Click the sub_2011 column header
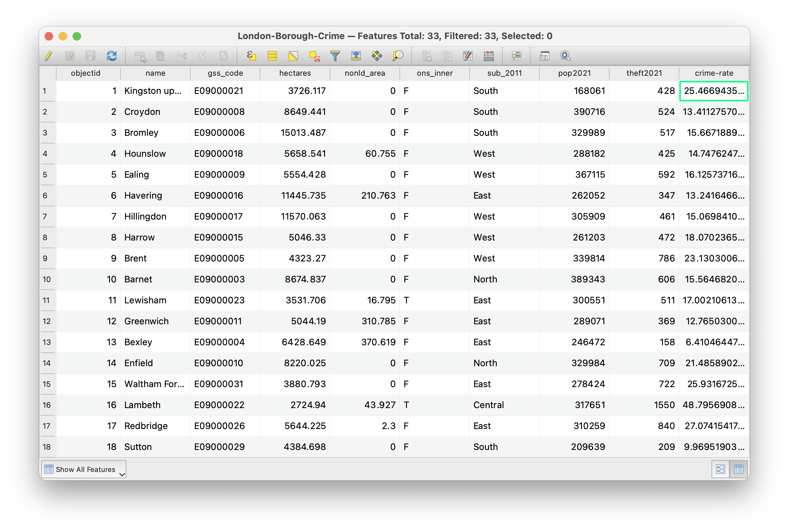The image size is (789, 532). click(504, 73)
